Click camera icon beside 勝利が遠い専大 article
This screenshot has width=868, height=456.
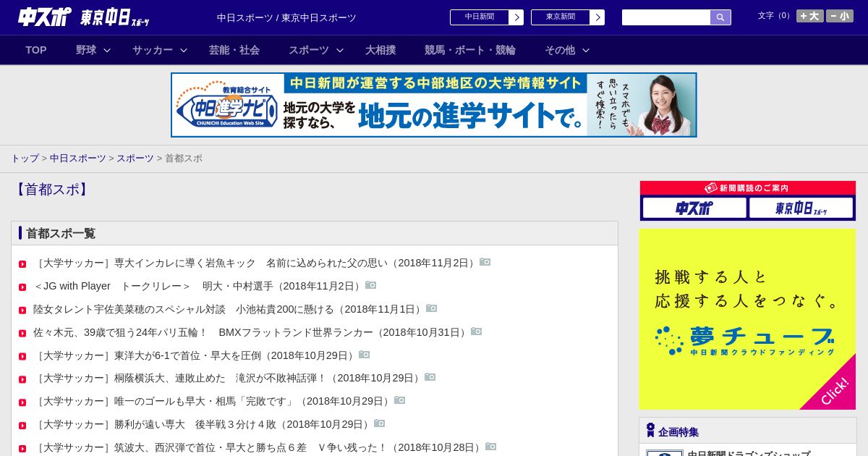pos(380,423)
